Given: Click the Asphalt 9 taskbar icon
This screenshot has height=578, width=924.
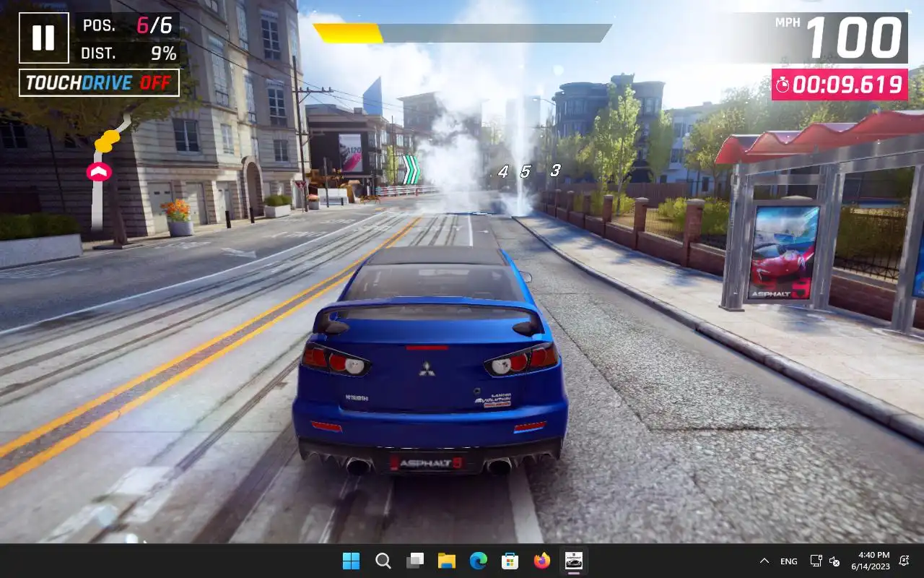Looking at the screenshot, I should click(574, 561).
